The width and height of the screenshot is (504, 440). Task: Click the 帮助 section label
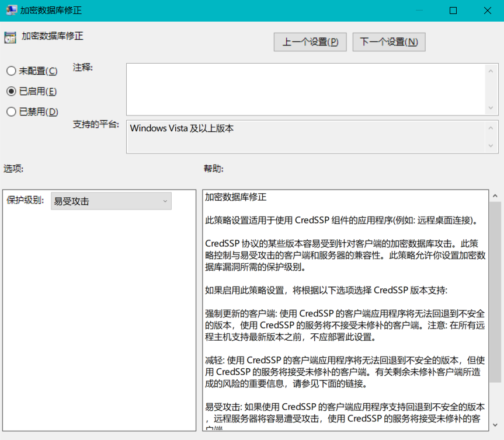[x=213, y=169]
